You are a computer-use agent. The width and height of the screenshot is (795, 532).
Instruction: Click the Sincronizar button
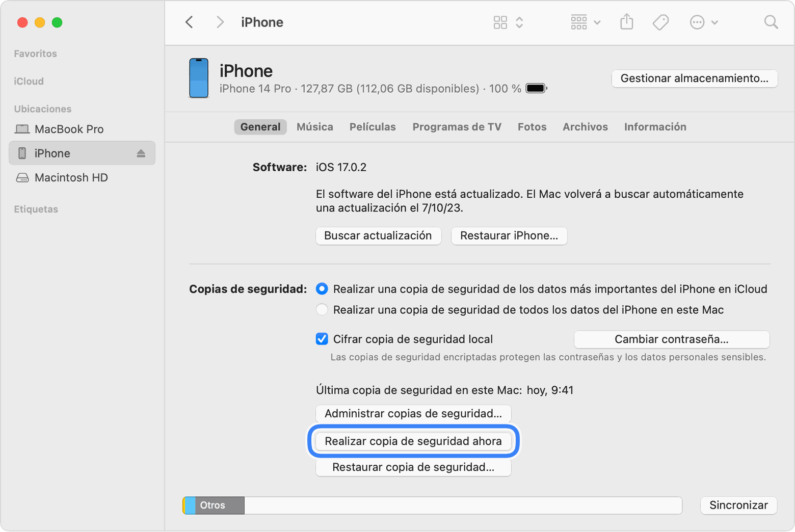738,506
